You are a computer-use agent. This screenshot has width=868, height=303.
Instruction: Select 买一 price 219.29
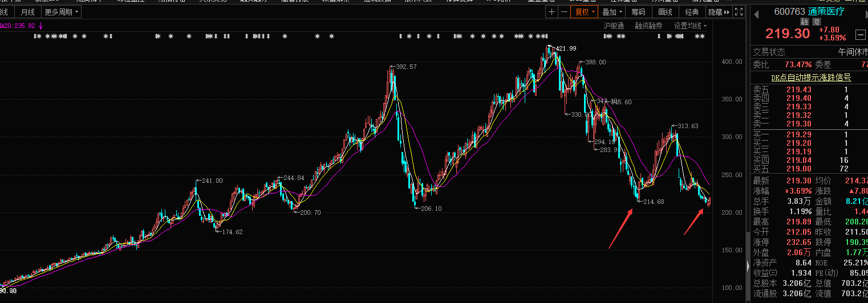pyautogui.click(x=798, y=134)
